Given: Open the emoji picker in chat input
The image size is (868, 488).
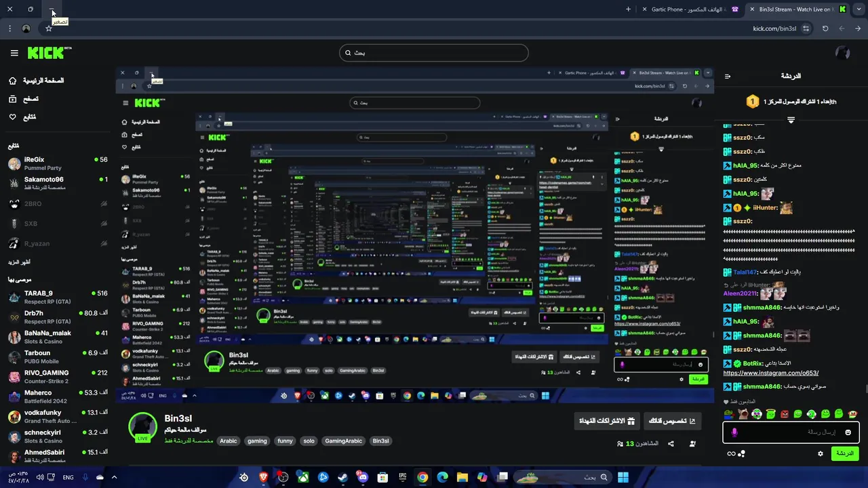Looking at the screenshot, I should pos(848,432).
